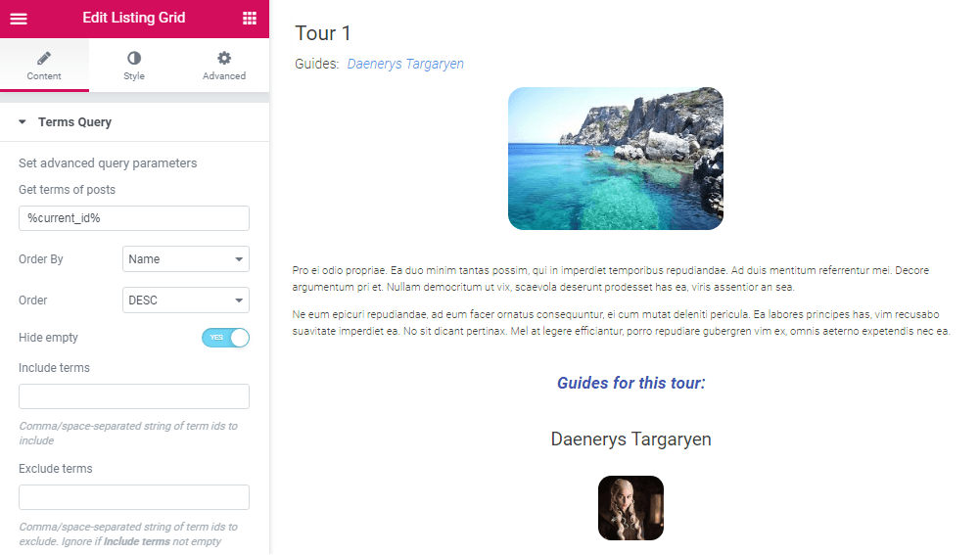Screen dimensions: 980x555
Task: Open the hamburger menu in Elementor header
Action: pyautogui.click(x=19, y=19)
